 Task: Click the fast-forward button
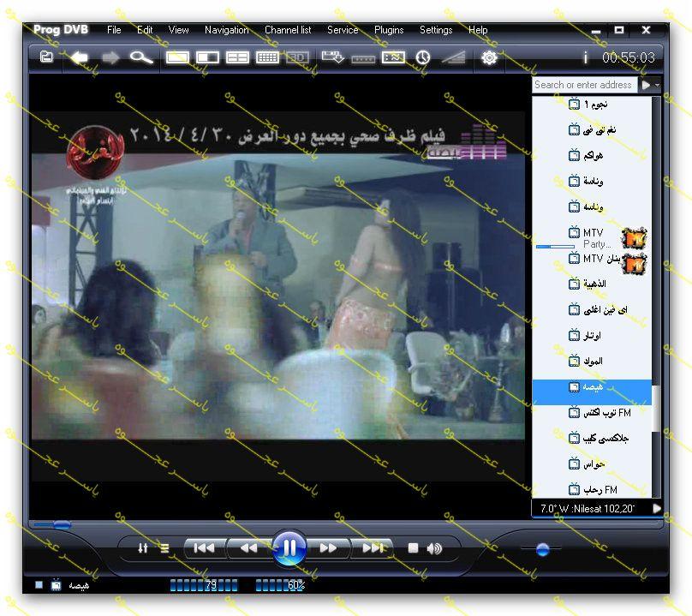click(x=328, y=548)
